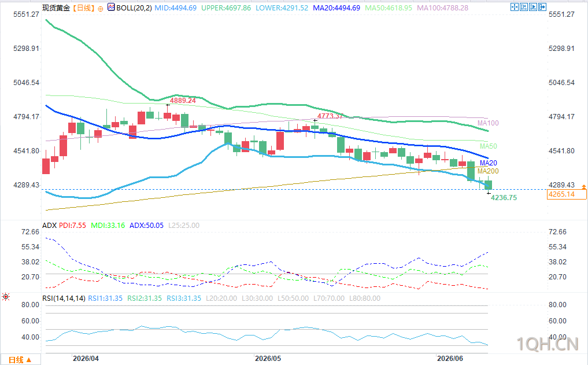Click the L70:70.00 RSI level label
This screenshot has height=365, width=588.
329,298
